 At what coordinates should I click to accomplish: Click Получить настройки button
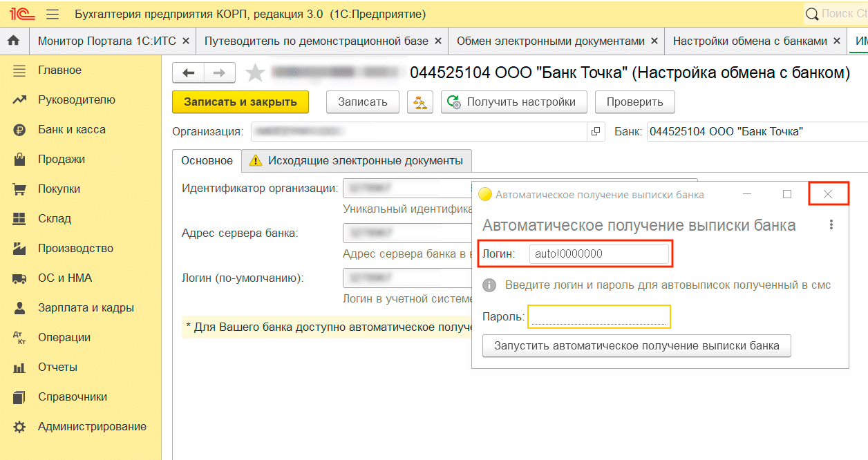tap(513, 102)
